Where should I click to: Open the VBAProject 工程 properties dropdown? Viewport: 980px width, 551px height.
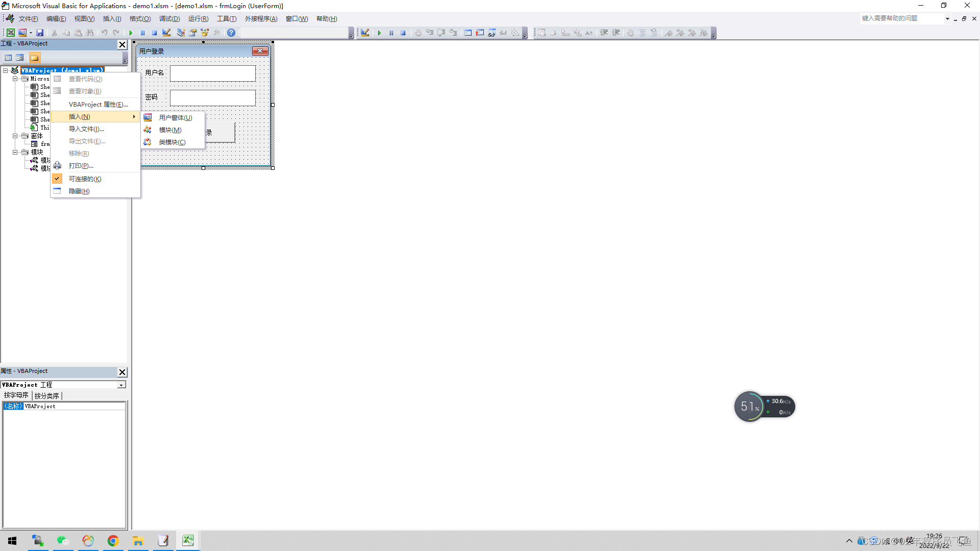(x=121, y=385)
